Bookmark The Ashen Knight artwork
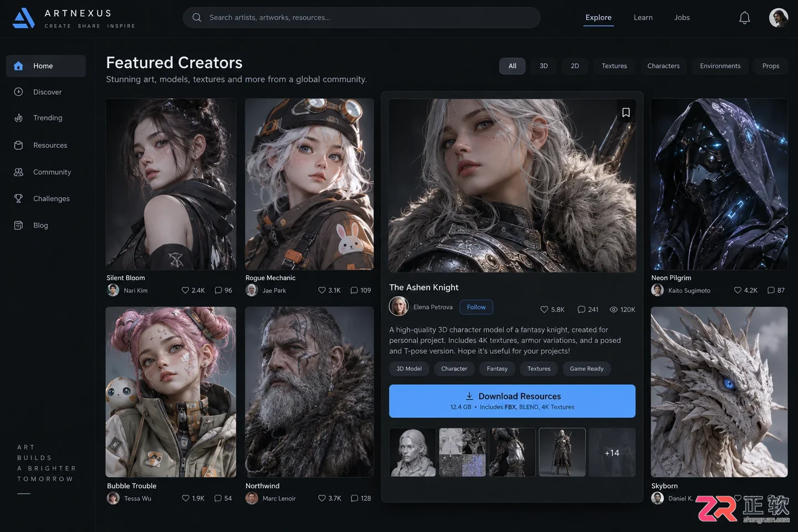The image size is (798, 532). pyautogui.click(x=626, y=112)
